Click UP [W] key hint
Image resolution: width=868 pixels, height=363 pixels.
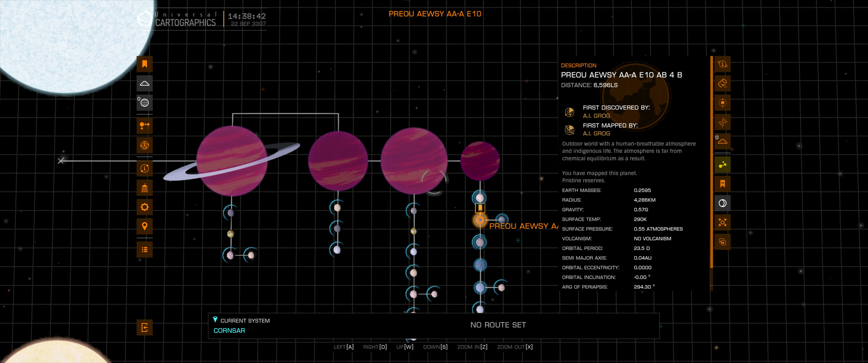[405, 347]
